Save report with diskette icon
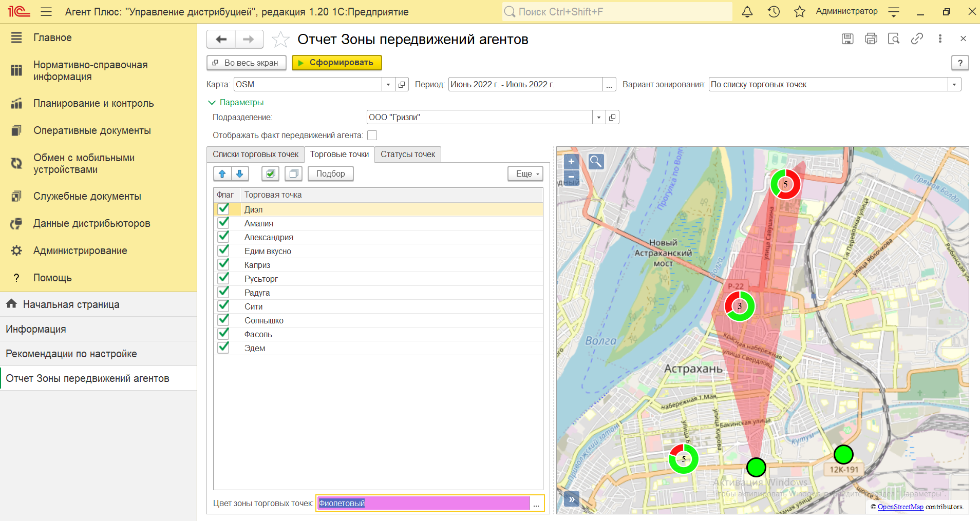The image size is (980, 521). pyautogui.click(x=847, y=38)
